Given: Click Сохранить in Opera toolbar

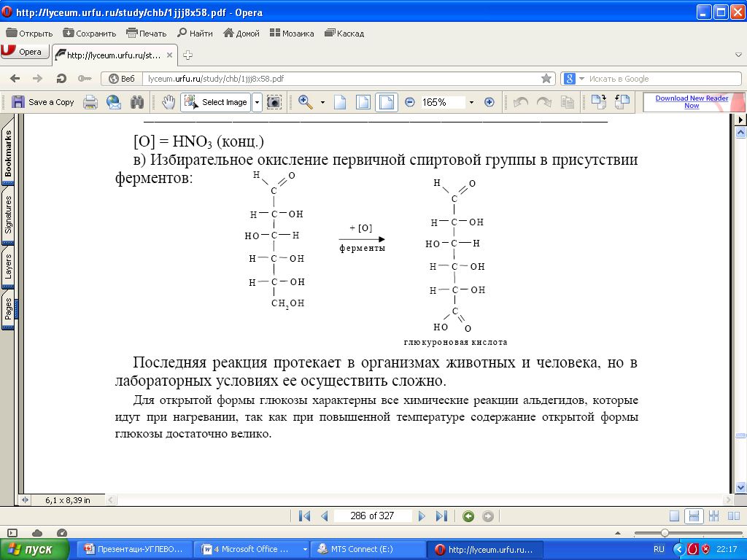Looking at the screenshot, I should 90,34.
